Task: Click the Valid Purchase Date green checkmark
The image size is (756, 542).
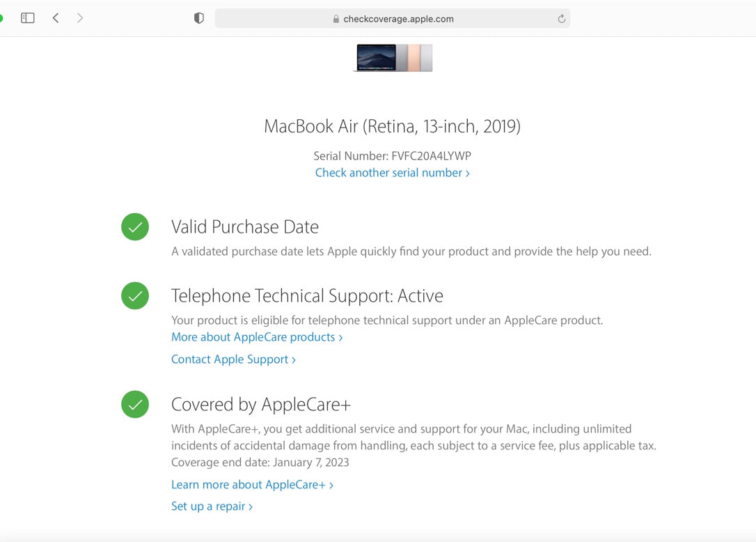Action: (x=135, y=226)
